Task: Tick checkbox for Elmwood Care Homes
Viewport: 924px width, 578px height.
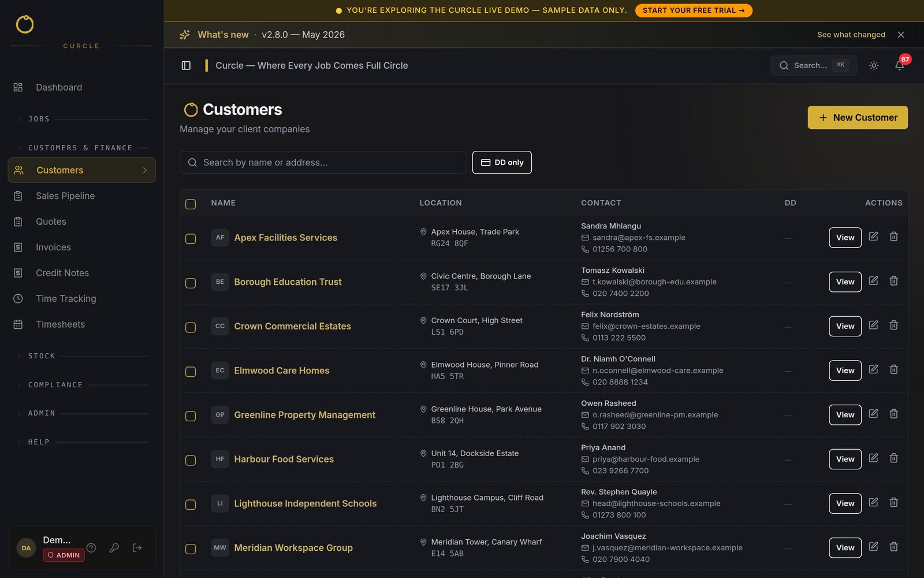Action: coord(191,372)
